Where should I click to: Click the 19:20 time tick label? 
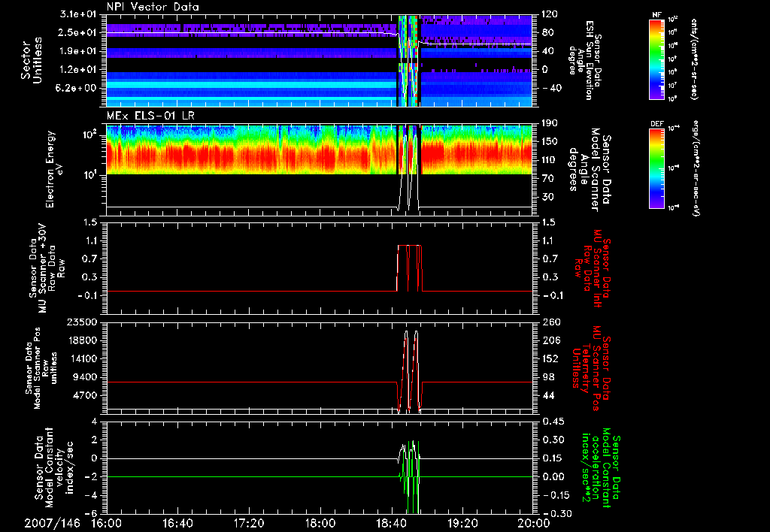462,523
